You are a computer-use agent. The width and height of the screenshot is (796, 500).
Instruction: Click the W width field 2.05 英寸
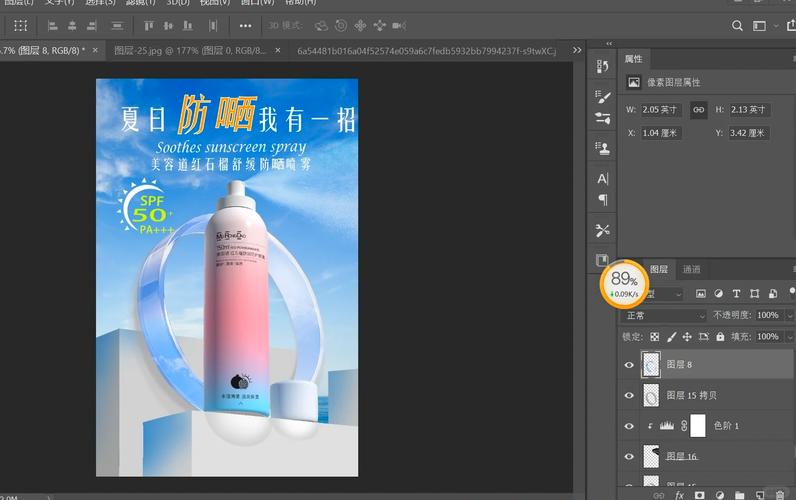tap(662, 109)
